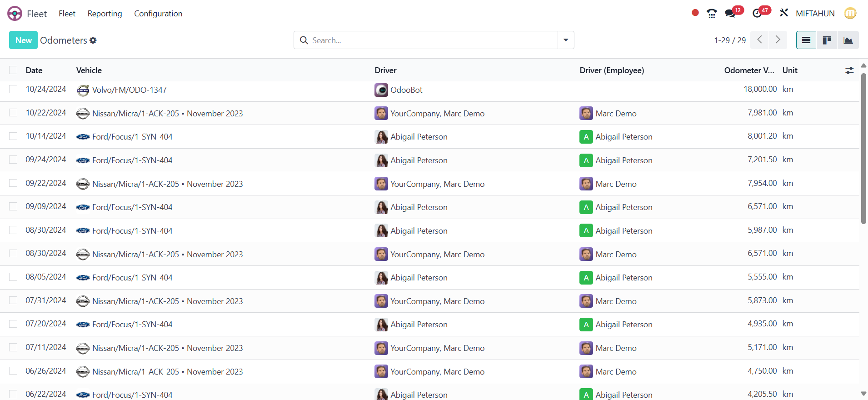Toggle the select-all header checkbox

point(13,70)
